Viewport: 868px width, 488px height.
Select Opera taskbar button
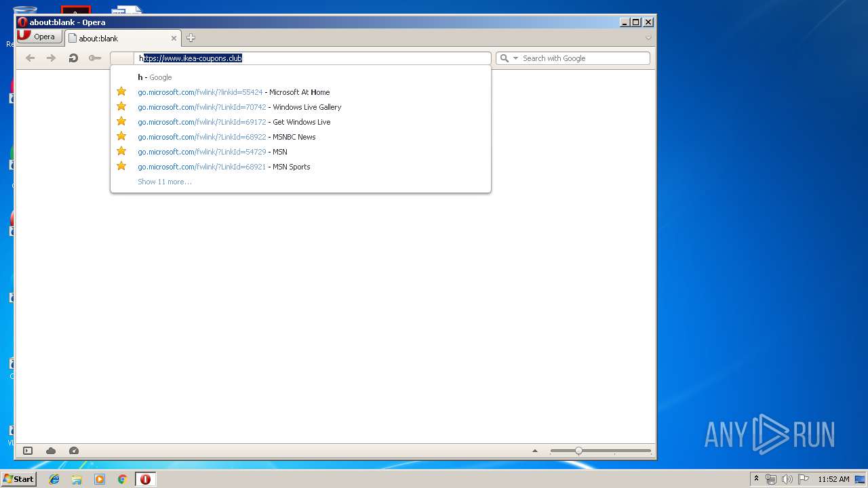145,479
